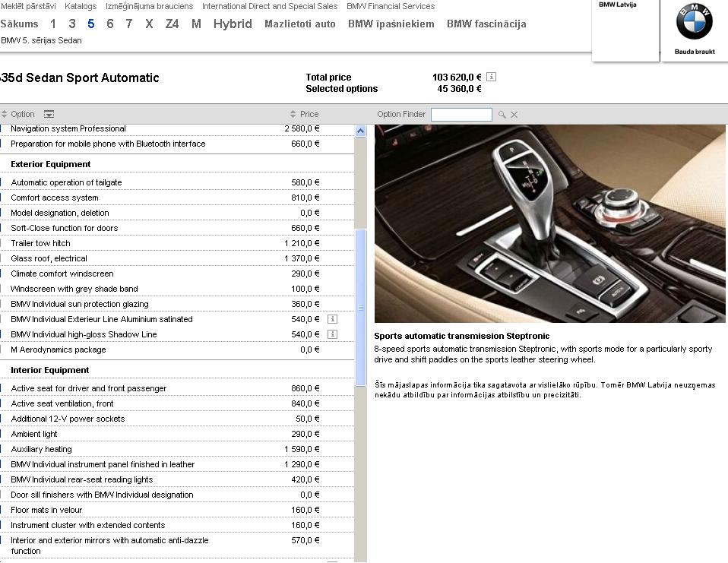Select the M models menu item
The image size is (728, 563).
196,24
